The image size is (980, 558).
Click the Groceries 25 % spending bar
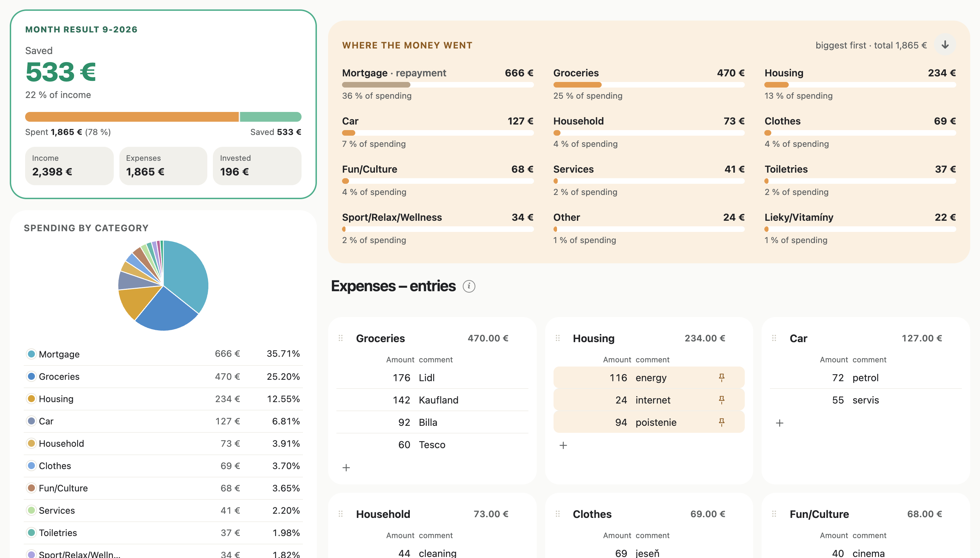pyautogui.click(x=649, y=85)
